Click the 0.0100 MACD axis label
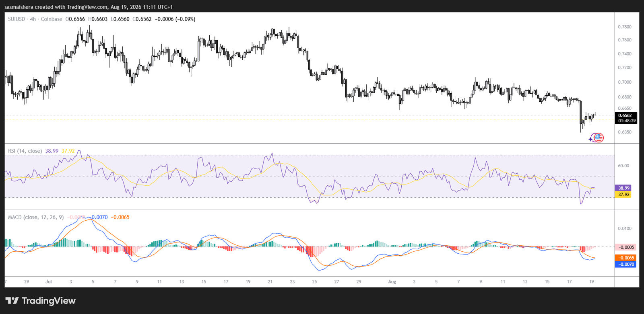Screen dimensions: 644x314 (625, 228)
